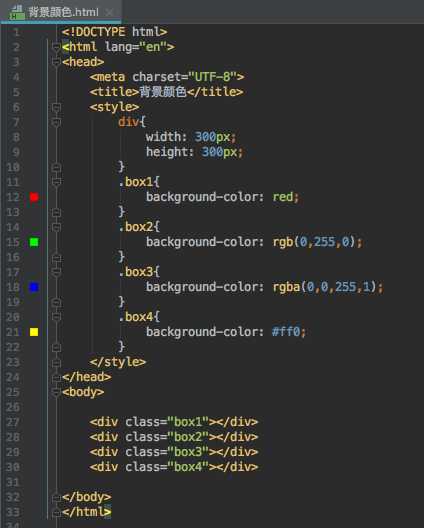The width and height of the screenshot is (424, 528).
Task: Close the 背景颜色.html tab
Action: tap(109, 12)
